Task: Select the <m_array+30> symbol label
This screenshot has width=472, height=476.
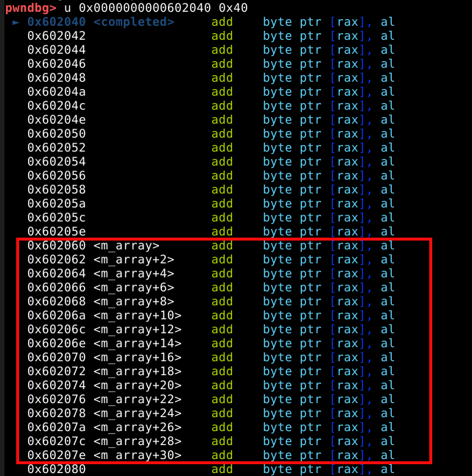Action: click(138, 455)
